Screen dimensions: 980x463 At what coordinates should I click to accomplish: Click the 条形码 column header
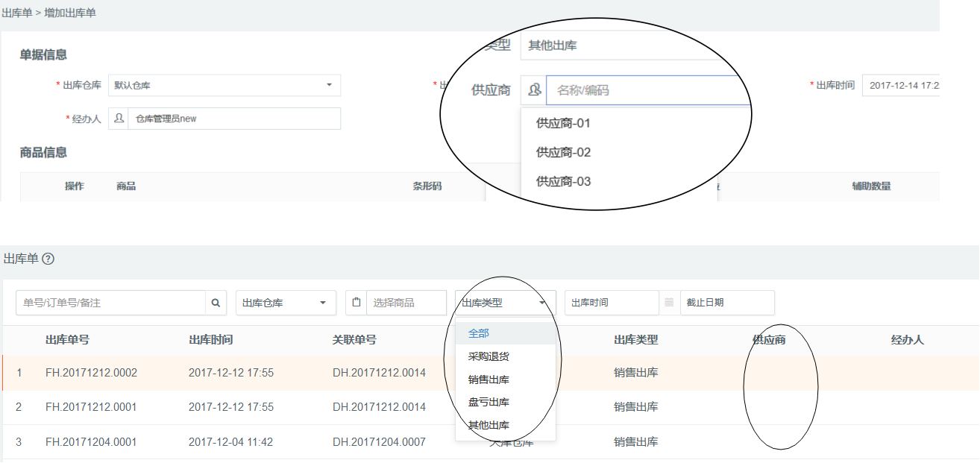[x=427, y=186]
